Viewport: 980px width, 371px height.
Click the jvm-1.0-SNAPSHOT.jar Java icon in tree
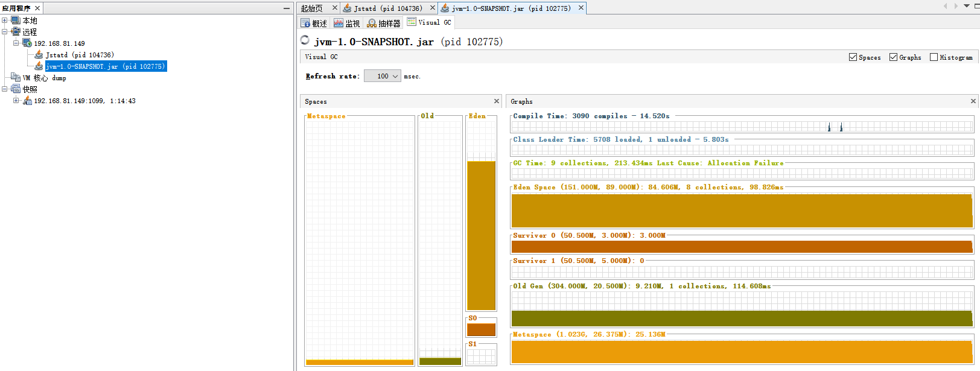(39, 66)
